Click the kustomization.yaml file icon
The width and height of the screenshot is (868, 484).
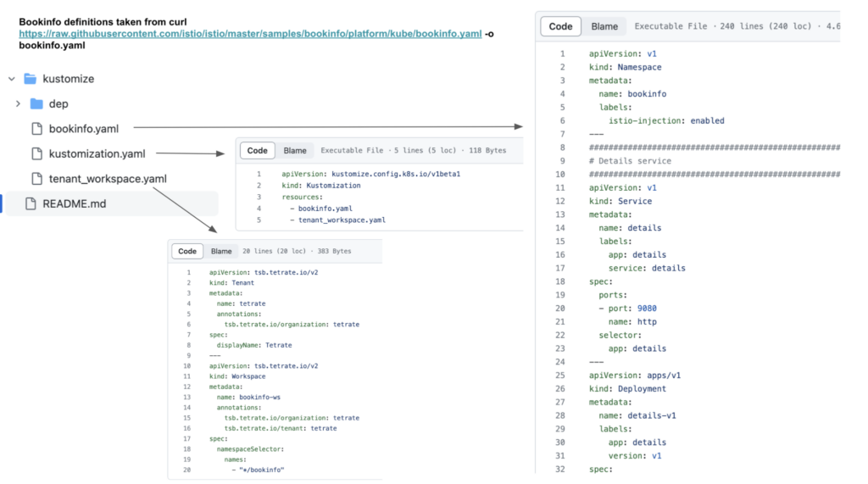click(36, 153)
